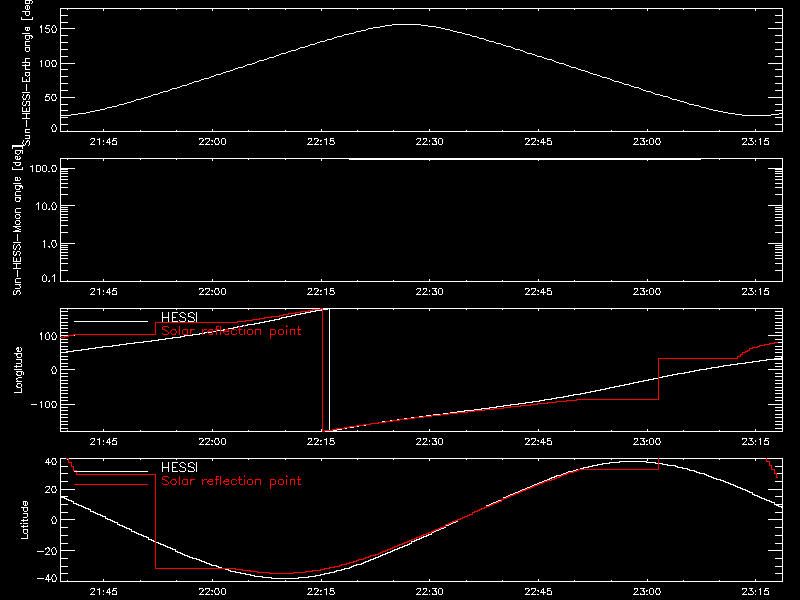
Task: Click 21:45 under the Earth angle plot
Action: [104, 142]
